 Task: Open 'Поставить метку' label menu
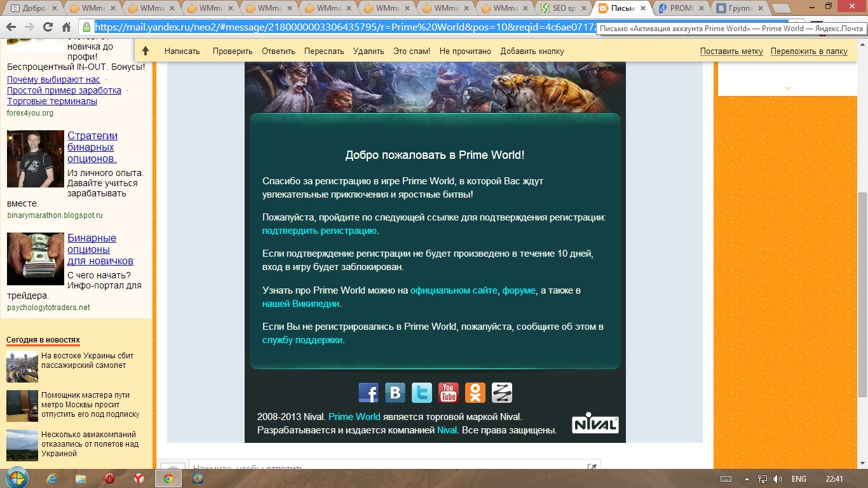coord(731,51)
